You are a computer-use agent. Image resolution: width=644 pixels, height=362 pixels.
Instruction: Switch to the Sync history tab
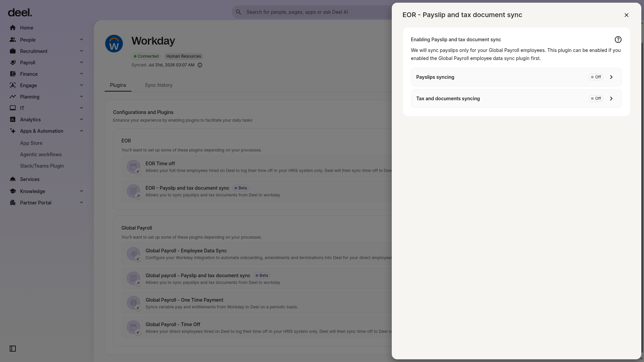click(x=159, y=85)
